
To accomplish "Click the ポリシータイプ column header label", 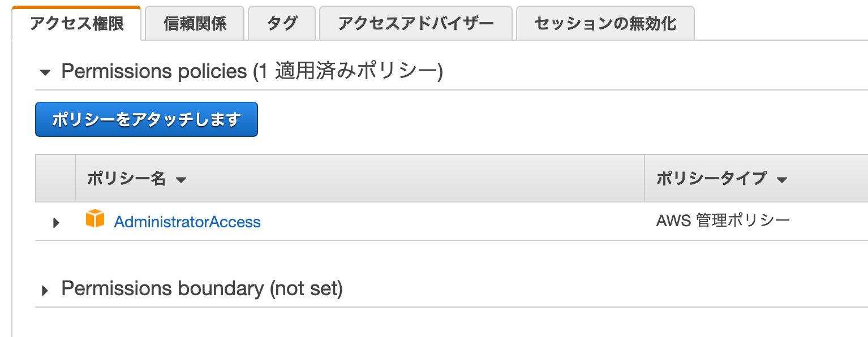I will (x=711, y=179).
